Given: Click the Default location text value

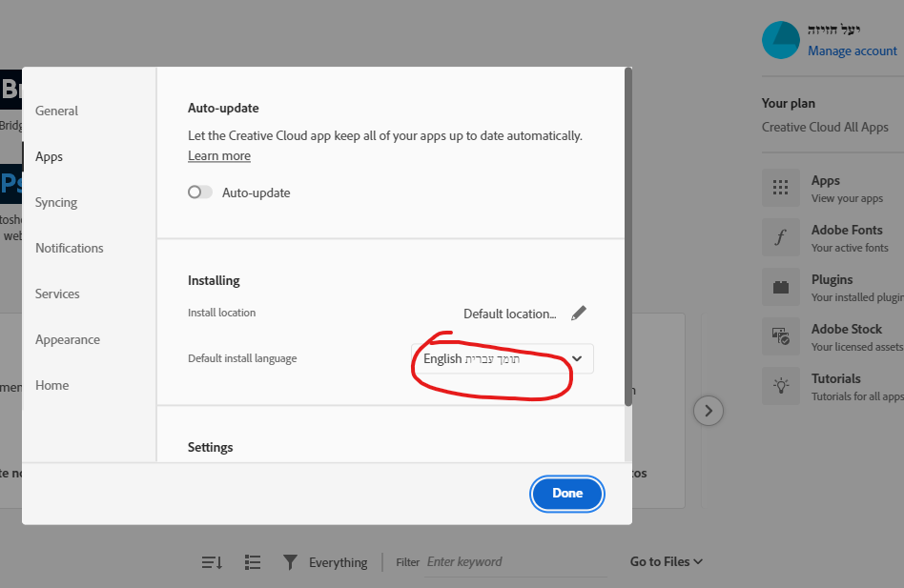Looking at the screenshot, I should [509, 314].
